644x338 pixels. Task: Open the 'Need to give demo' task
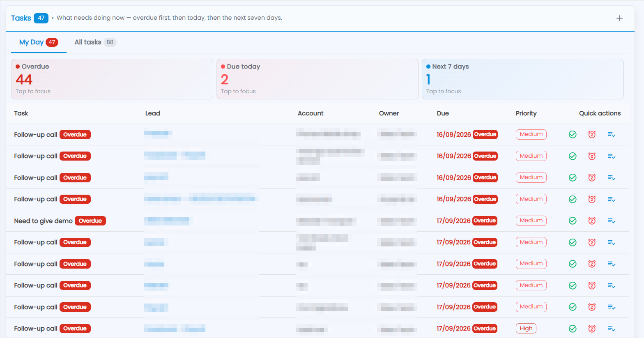click(43, 221)
